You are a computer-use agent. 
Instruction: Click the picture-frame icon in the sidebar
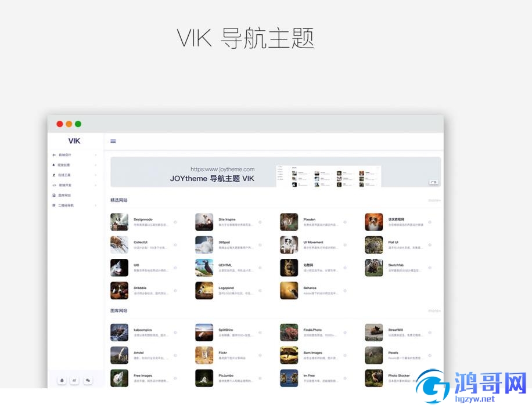[x=54, y=196]
